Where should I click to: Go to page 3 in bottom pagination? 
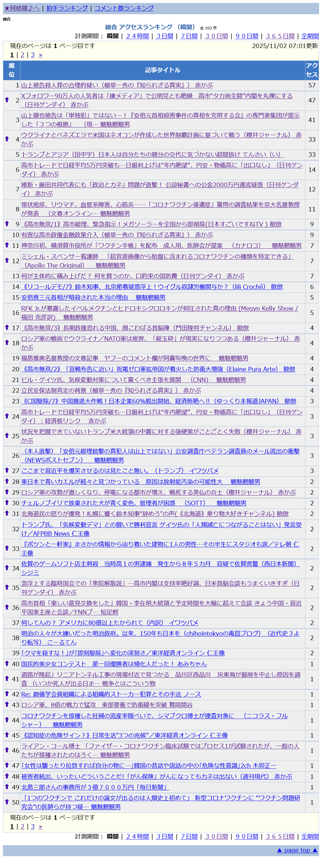[33, 826]
